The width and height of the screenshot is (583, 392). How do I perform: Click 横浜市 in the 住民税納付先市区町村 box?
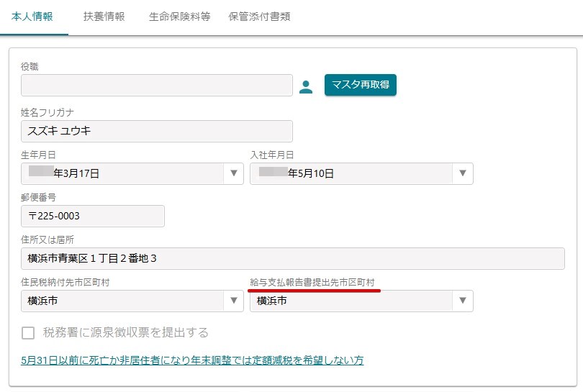pos(42,301)
